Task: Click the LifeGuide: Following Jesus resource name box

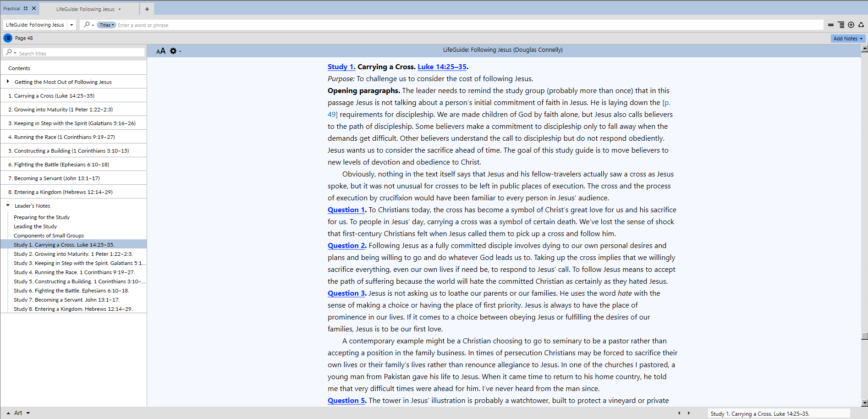Action: tap(35, 25)
